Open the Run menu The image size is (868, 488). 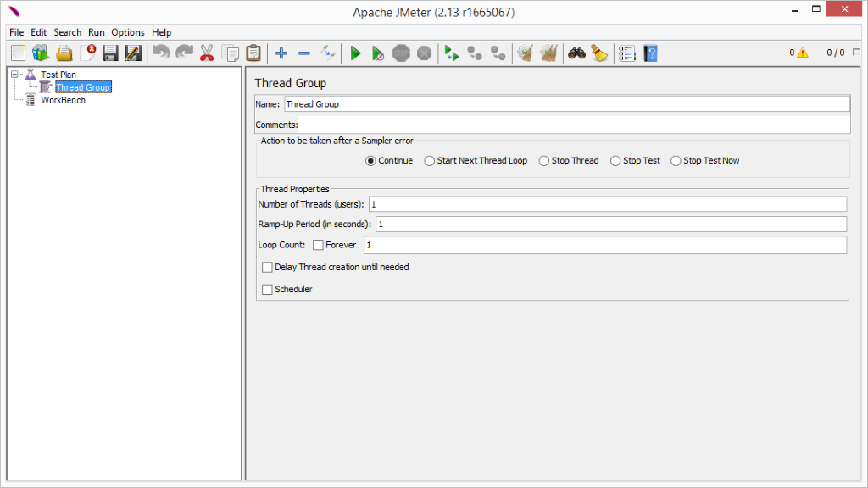pyautogui.click(x=97, y=32)
